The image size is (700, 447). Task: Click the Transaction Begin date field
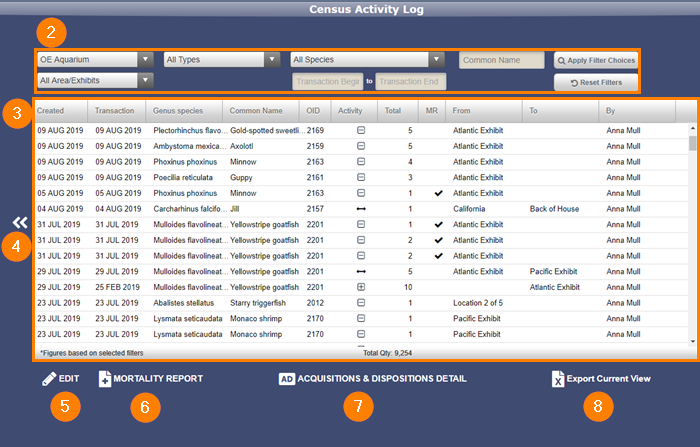click(328, 81)
